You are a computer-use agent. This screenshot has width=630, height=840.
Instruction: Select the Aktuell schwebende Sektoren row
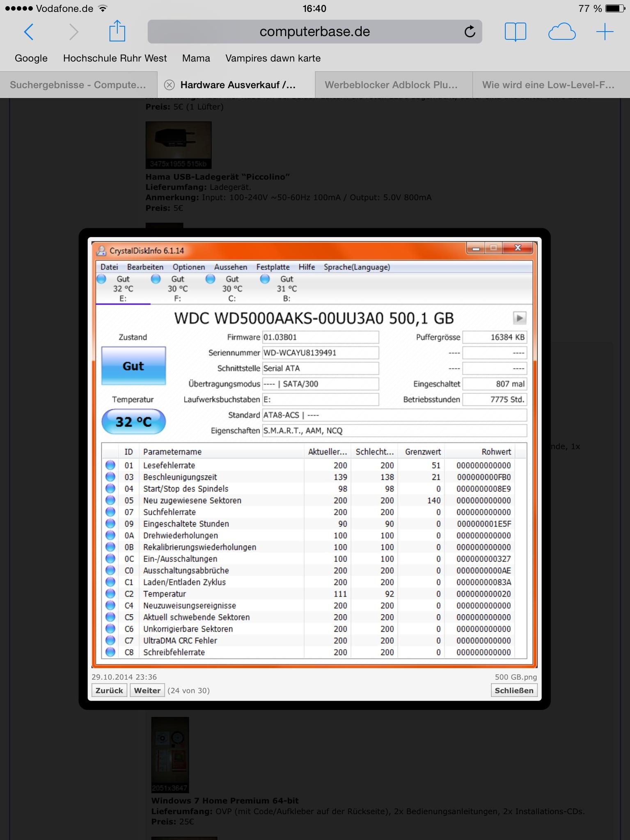(308, 617)
